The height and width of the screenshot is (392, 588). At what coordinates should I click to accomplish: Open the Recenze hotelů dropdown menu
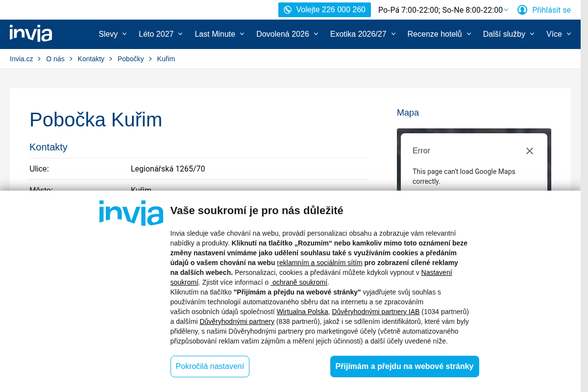coord(440,34)
